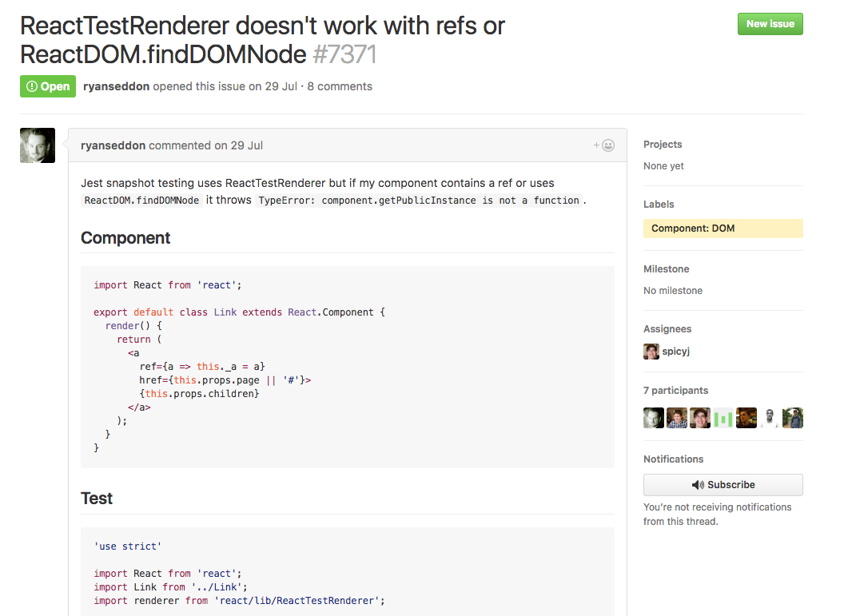844x616 pixels.
Task: Open assignee spicyj's profile
Action: click(675, 352)
